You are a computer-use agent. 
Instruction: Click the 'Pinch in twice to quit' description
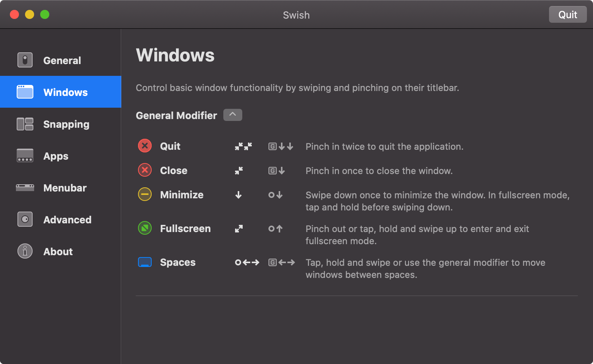coord(384,147)
